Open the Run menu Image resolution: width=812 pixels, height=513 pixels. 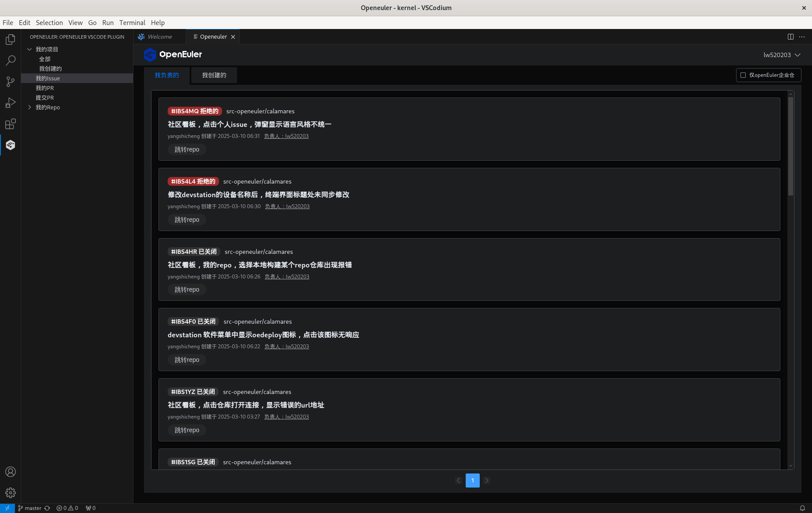click(108, 23)
